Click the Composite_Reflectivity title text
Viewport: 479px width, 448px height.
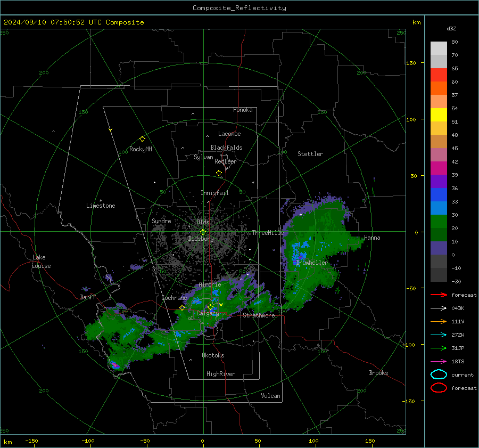tap(240, 8)
